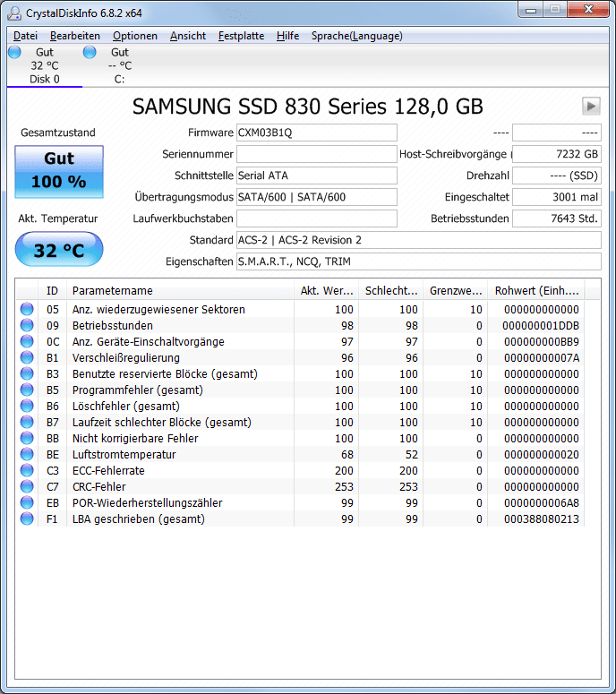This screenshot has width=616, height=694.
Task: Click the Host-Schreibvorgänge value 7232 GB
Action: point(557,154)
